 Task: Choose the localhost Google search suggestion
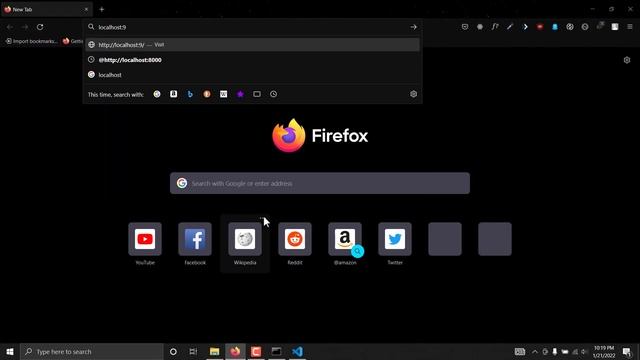coord(252,75)
